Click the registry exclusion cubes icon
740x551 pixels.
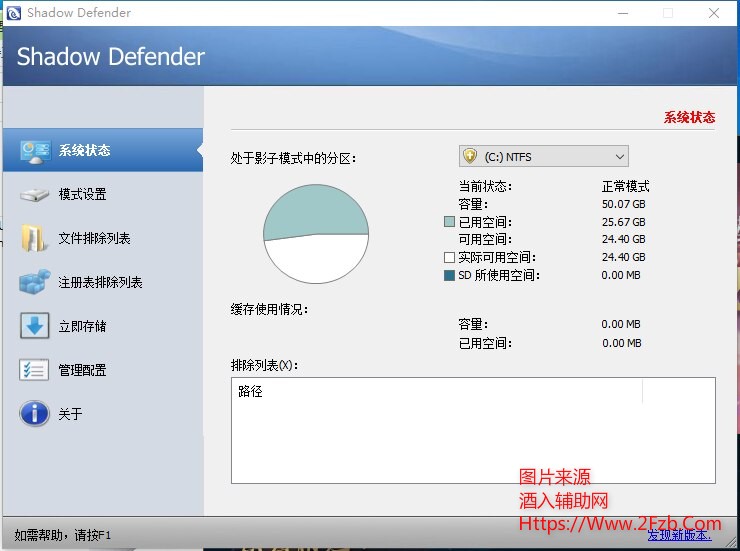coord(34,282)
